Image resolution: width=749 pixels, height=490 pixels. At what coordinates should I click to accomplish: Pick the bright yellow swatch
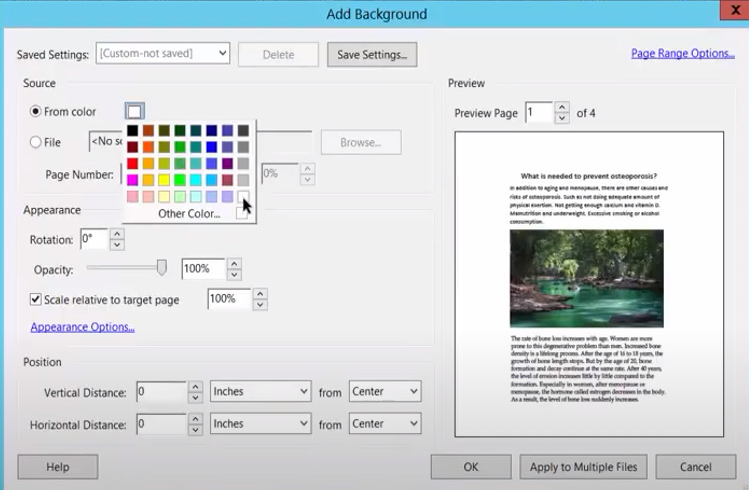[x=164, y=180]
